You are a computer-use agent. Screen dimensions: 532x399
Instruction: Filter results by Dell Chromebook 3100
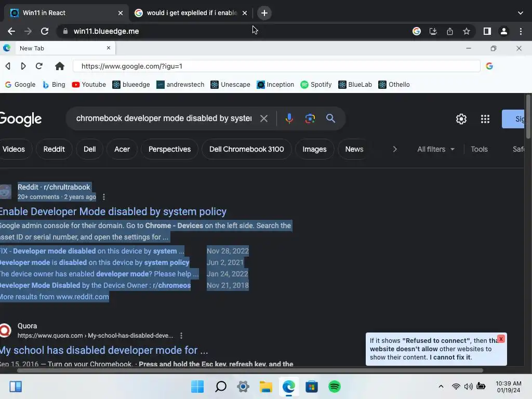pyautogui.click(x=247, y=149)
